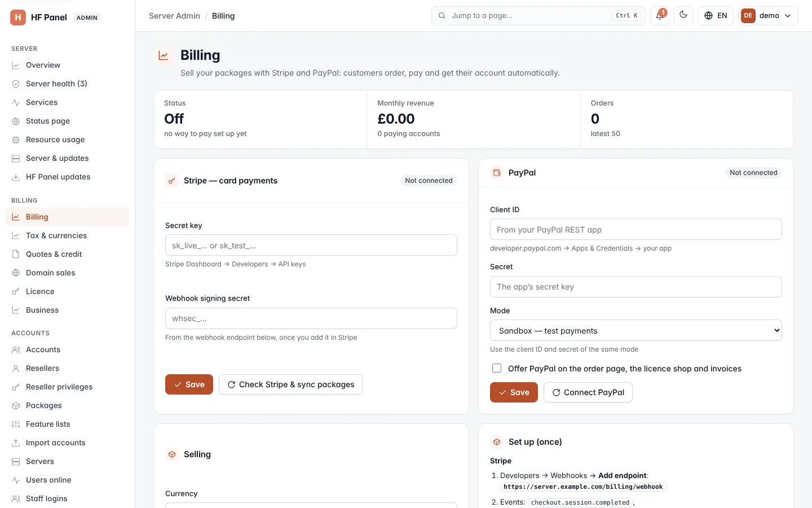Open Users online in sidebar
Image resolution: width=812 pixels, height=508 pixels.
click(67, 480)
